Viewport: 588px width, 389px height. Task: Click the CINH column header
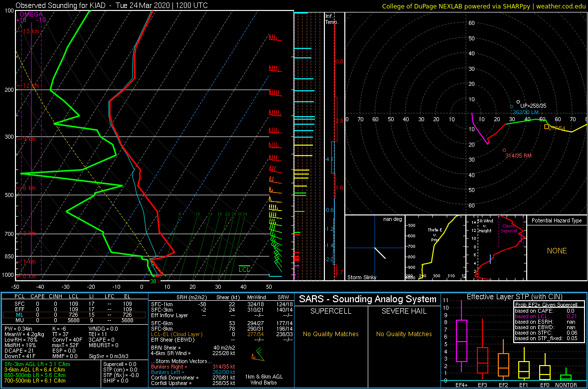coord(56,297)
